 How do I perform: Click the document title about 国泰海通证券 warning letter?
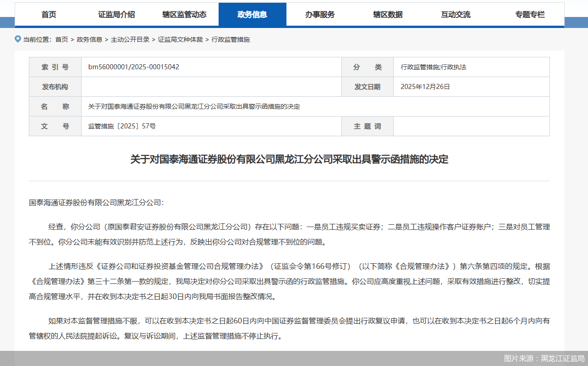click(289, 160)
